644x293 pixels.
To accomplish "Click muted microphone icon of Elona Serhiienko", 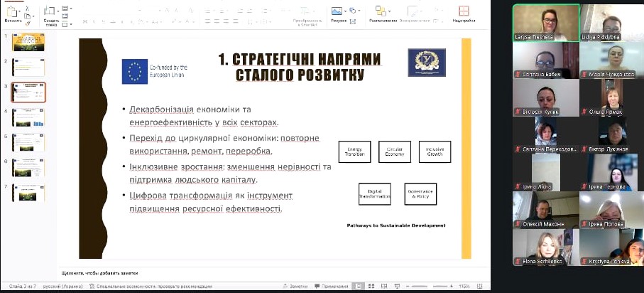I will pyautogui.click(x=518, y=261).
